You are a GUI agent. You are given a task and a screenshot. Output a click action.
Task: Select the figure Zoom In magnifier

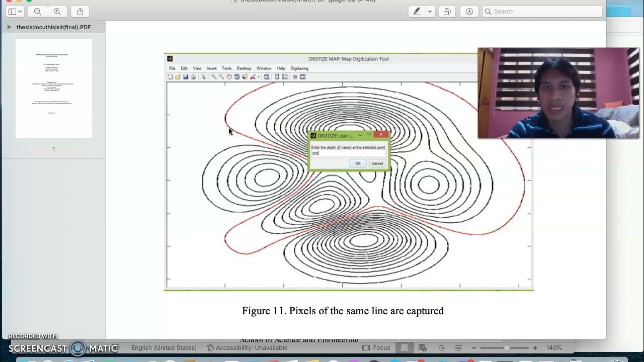(x=214, y=77)
